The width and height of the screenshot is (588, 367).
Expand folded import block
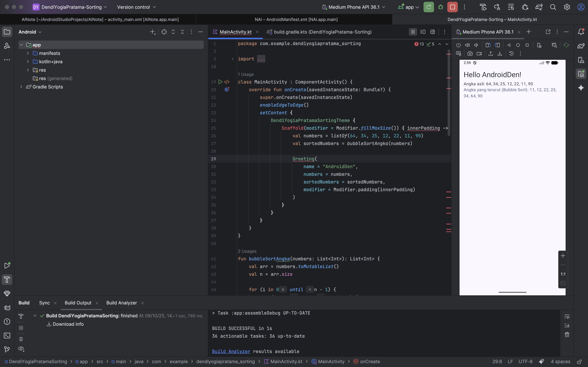233,59
